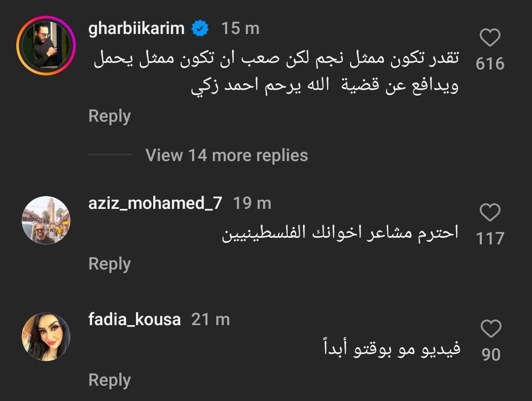The image size is (532, 401).
Task: Open the aziz_mohamed_7 username link
Action: 155,203
